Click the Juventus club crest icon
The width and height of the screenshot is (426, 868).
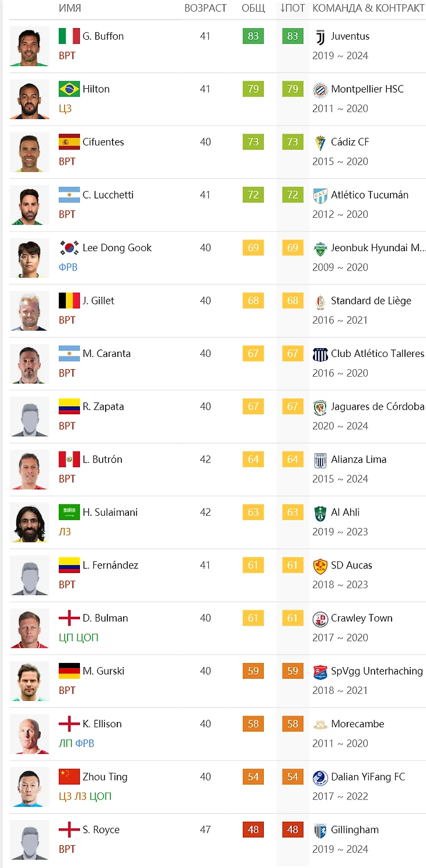(320, 36)
